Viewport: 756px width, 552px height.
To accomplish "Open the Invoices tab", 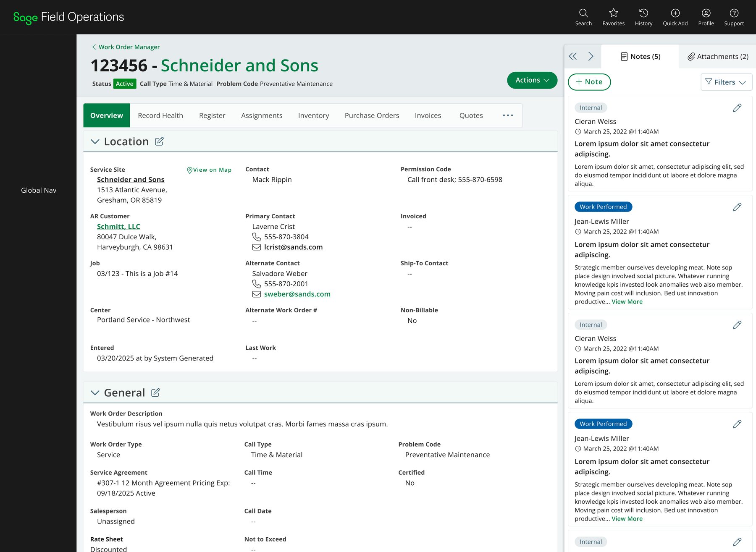I will [x=428, y=115].
